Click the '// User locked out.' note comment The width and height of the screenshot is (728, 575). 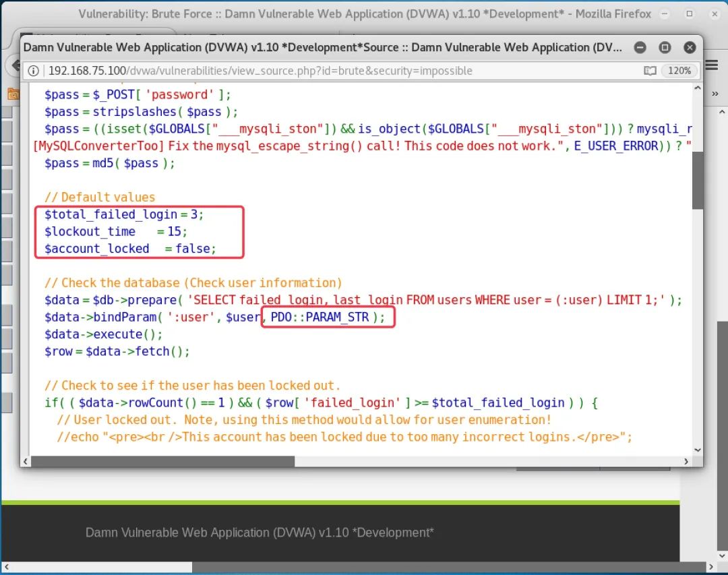click(x=304, y=420)
